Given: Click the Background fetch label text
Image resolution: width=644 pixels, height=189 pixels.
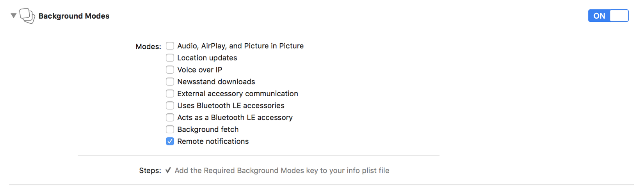Looking at the screenshot, I should click(208, 129).
